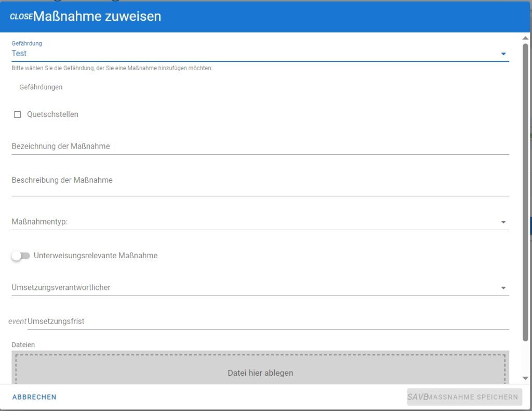532x411 pixels.
Task: Click the Unterweisungsrelevante Maßnahme label text
Action: click(96, 256)
